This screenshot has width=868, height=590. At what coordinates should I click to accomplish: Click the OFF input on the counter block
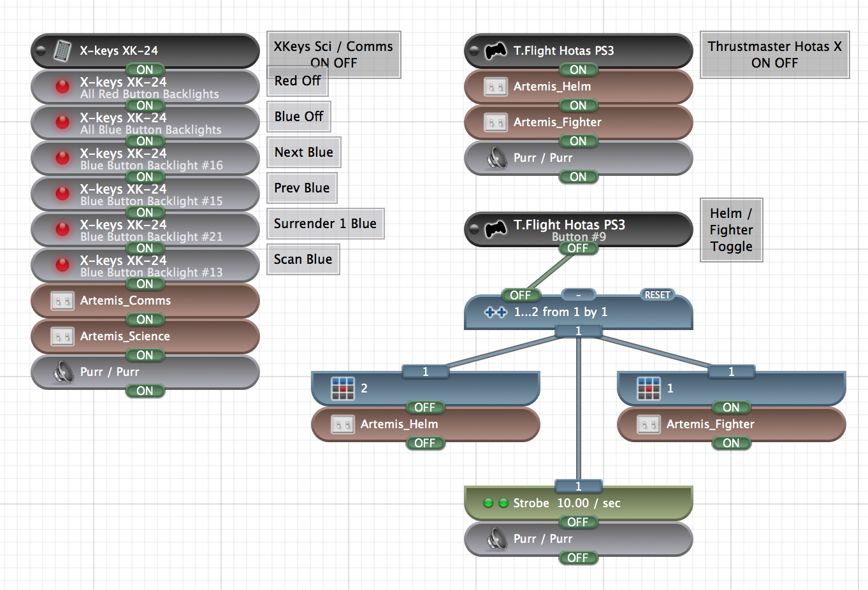tap(520, 295)
